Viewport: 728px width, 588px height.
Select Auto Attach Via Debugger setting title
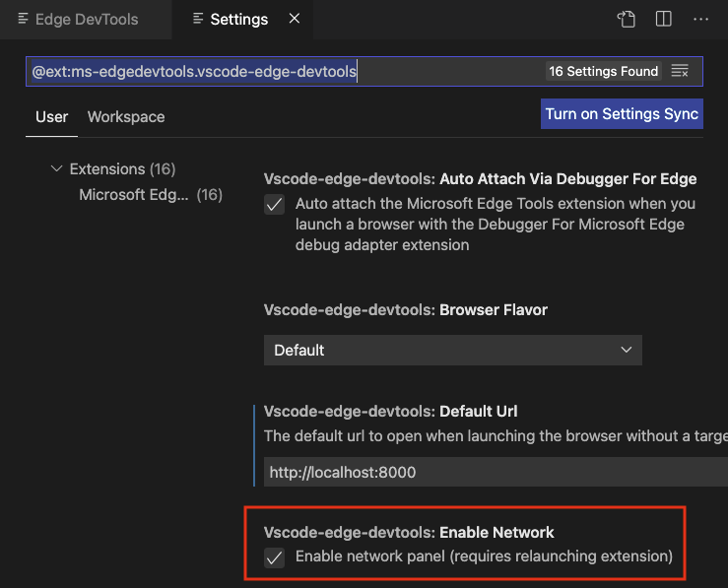click(x=480, y=179)
